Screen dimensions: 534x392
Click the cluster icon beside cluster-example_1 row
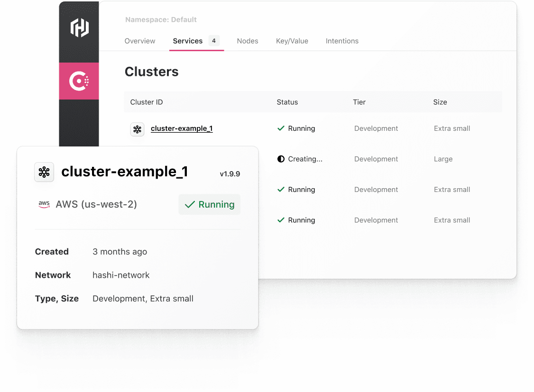coord(137,129)
